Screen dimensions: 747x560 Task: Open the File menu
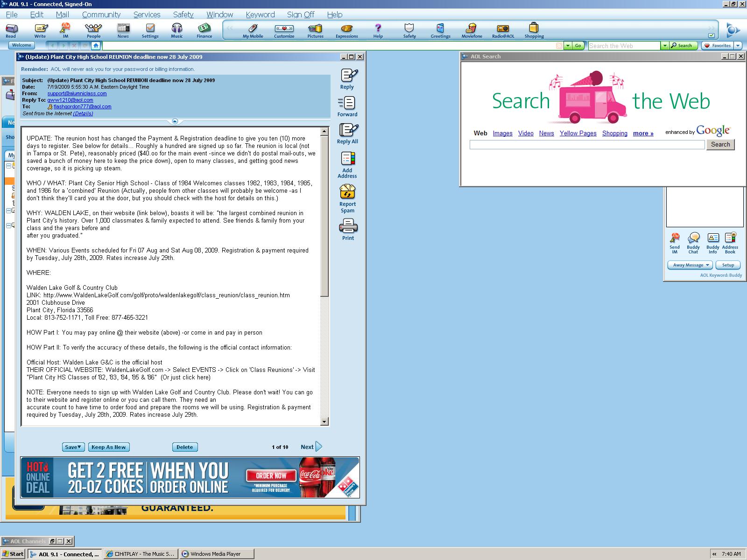tap(12, 14)
